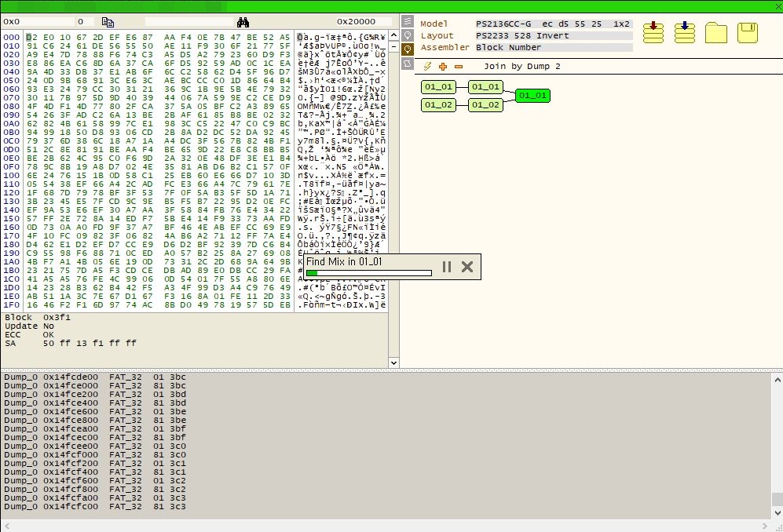The image size is (783, 532).
Task: Click the red arrow stack icon
Action: click(653, 32)
